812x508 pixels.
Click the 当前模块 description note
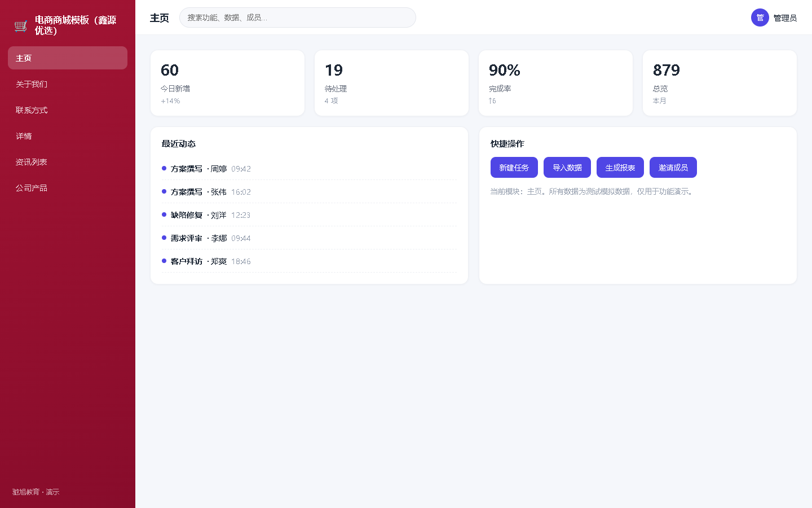pos(593,192)
